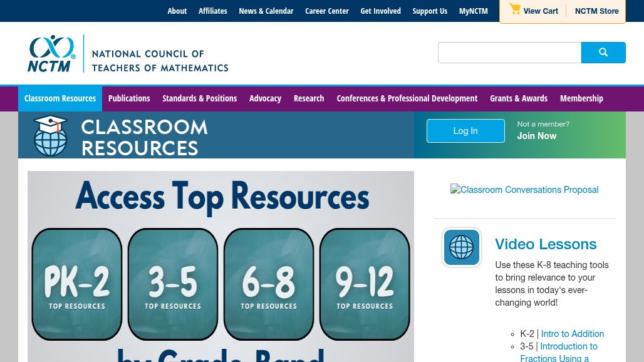Screen dimensions: 644x362
Task: Open the Video Lessons heading link
Action: pos(546,244)
